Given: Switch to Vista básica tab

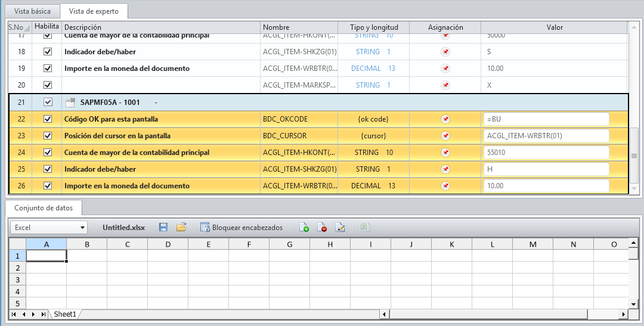Looking at the screenshot, I should 32,11.
